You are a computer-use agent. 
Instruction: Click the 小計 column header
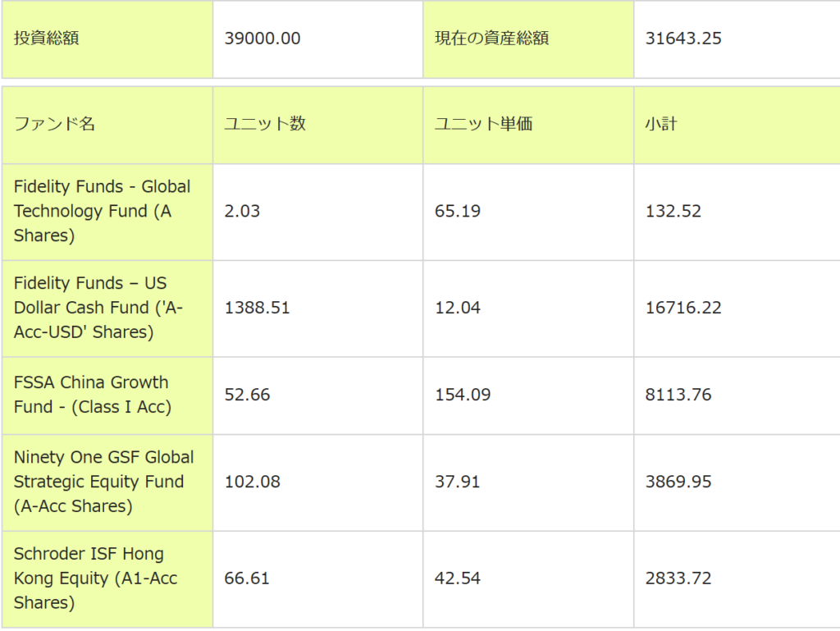tap(661, 124)
